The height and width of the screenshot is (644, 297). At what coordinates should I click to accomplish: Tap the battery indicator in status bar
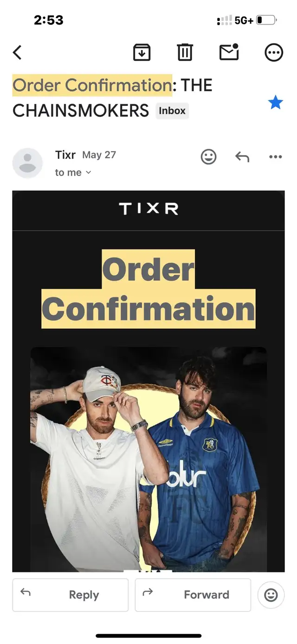[266, 20]
